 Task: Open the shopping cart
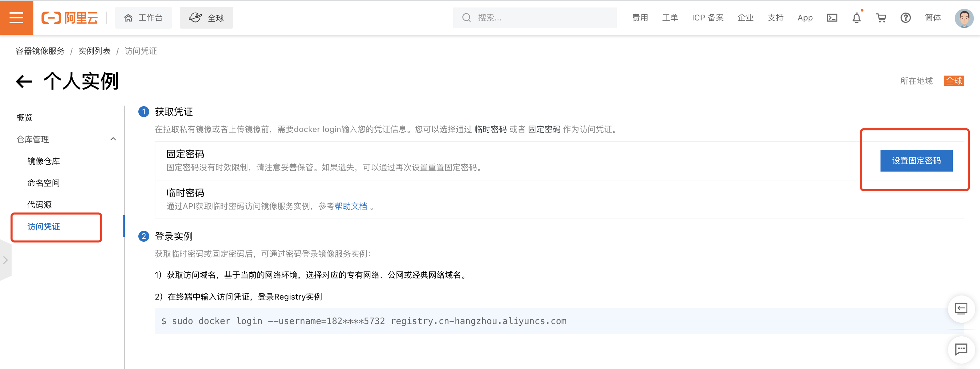[881, 18]
